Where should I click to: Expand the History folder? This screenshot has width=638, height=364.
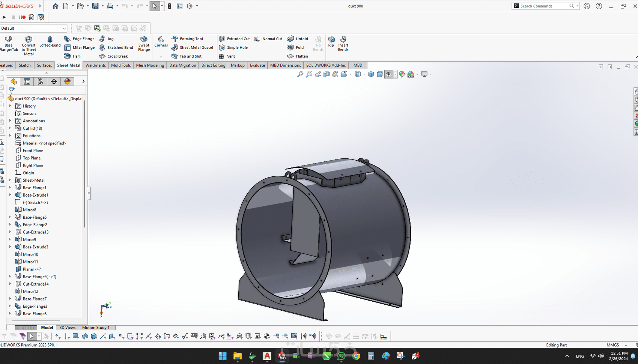10,106
